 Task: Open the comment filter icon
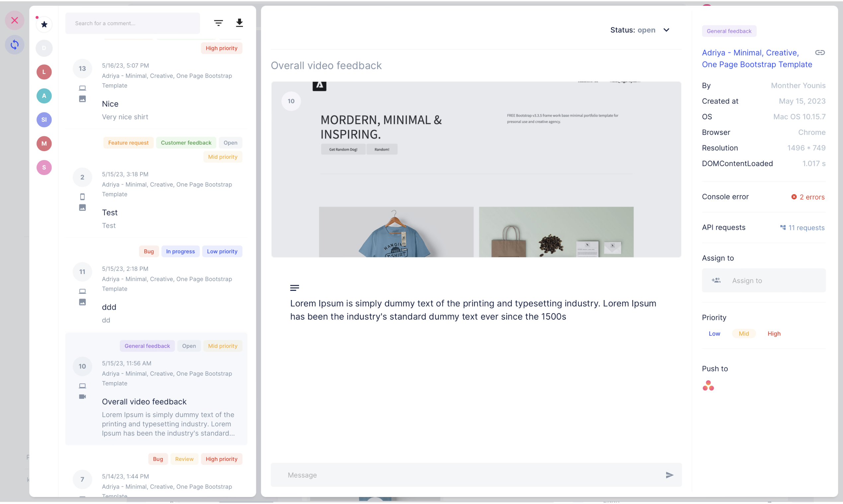click(219, 23)
